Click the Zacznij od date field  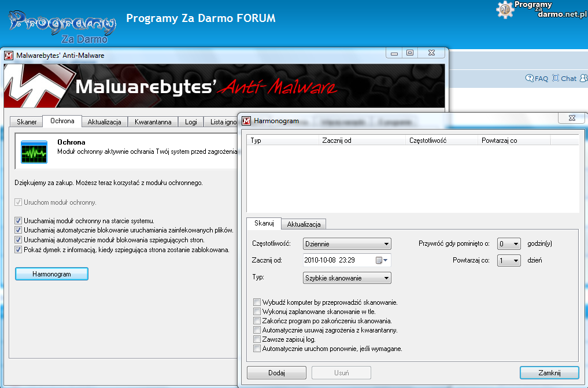[338, 260]
